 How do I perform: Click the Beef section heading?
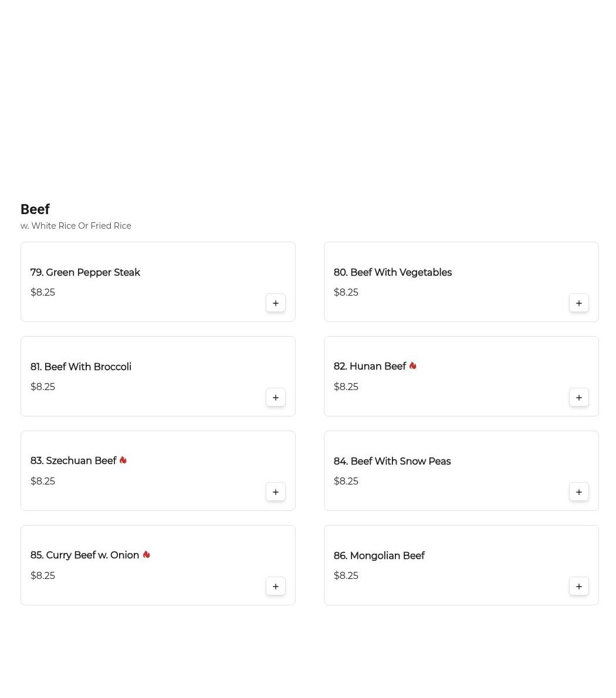pos(35,209)
